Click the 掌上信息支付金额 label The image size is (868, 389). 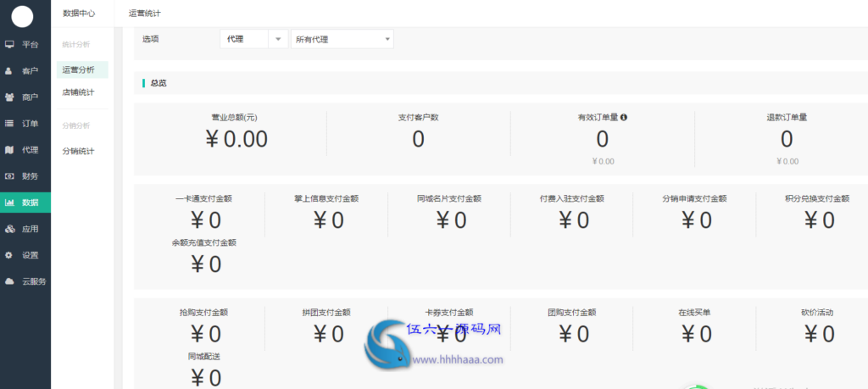(x=326, y=198)
